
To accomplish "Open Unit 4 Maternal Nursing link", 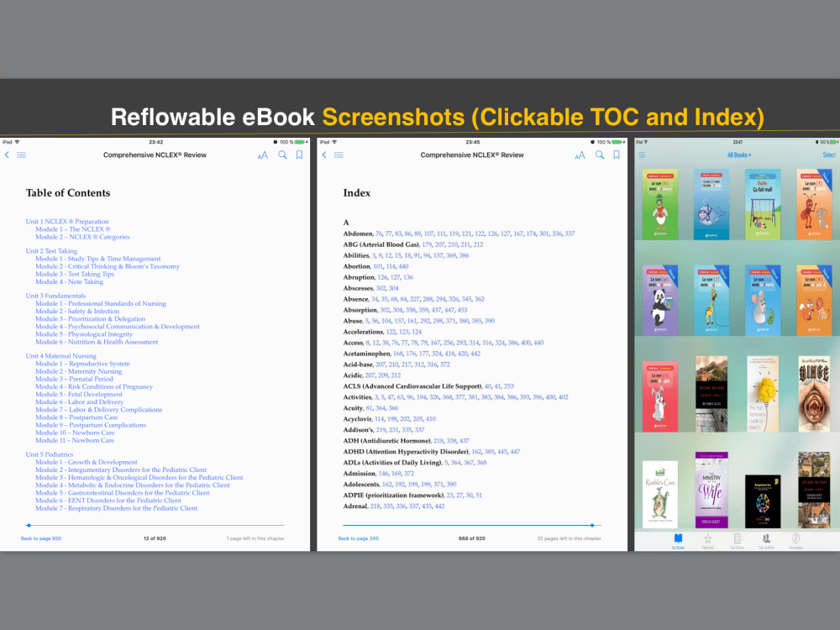I will pos(61,355).
